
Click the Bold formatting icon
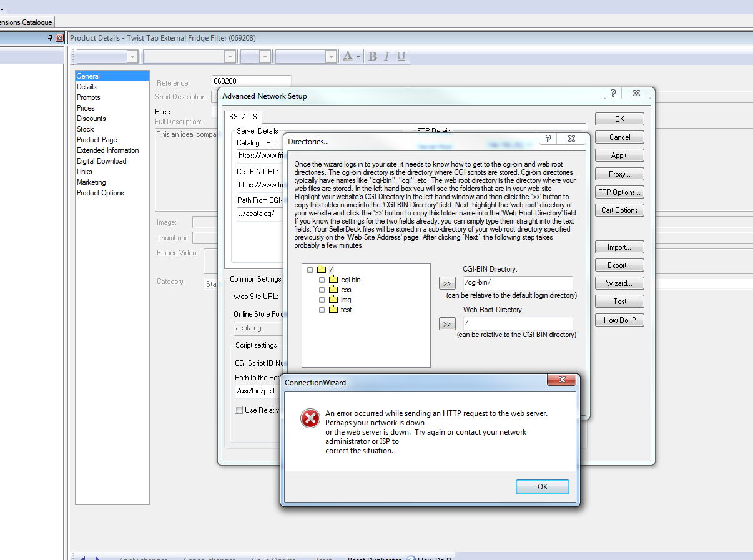[x=373, y=56]
